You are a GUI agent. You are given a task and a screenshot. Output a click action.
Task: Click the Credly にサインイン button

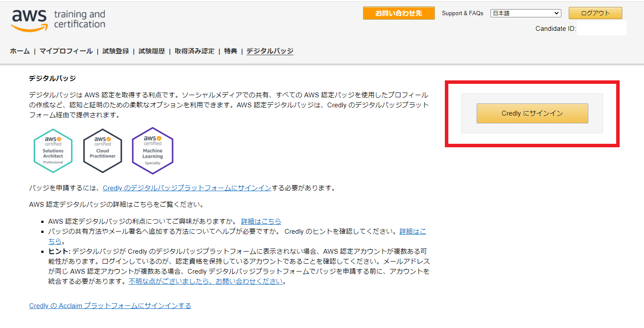[532, 113]
